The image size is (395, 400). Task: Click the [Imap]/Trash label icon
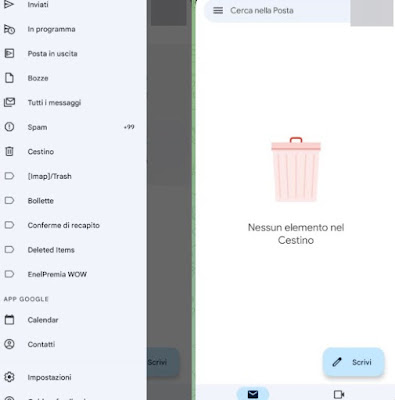coord(9,176)
